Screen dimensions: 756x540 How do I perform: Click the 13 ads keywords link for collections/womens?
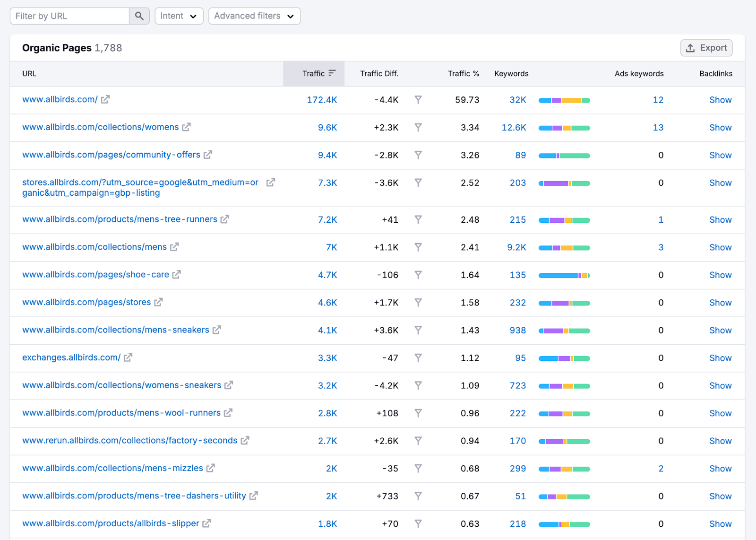[658, 127]
